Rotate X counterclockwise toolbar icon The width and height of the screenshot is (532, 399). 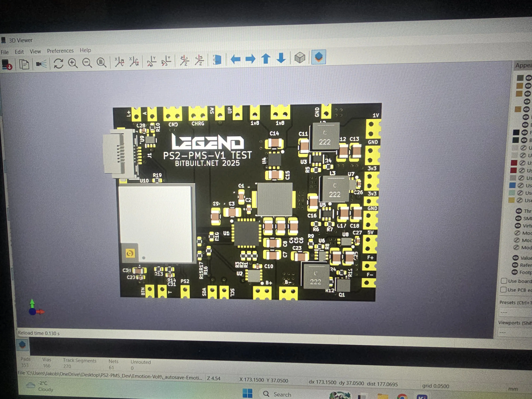(x=134, y=62)
